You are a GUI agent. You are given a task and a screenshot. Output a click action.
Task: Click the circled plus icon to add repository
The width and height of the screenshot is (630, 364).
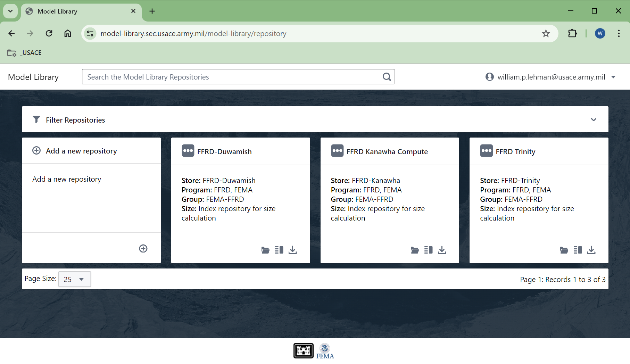click(143, 249)
